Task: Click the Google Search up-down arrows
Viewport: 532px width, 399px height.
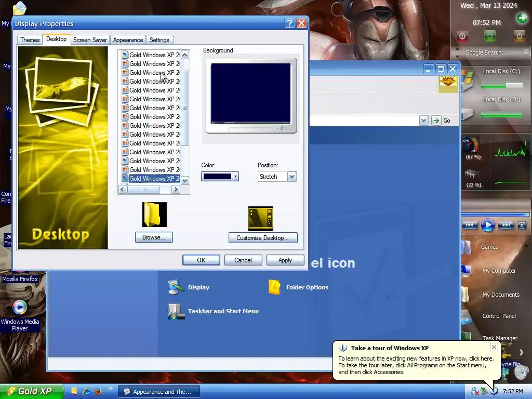Action: (457, 52)
